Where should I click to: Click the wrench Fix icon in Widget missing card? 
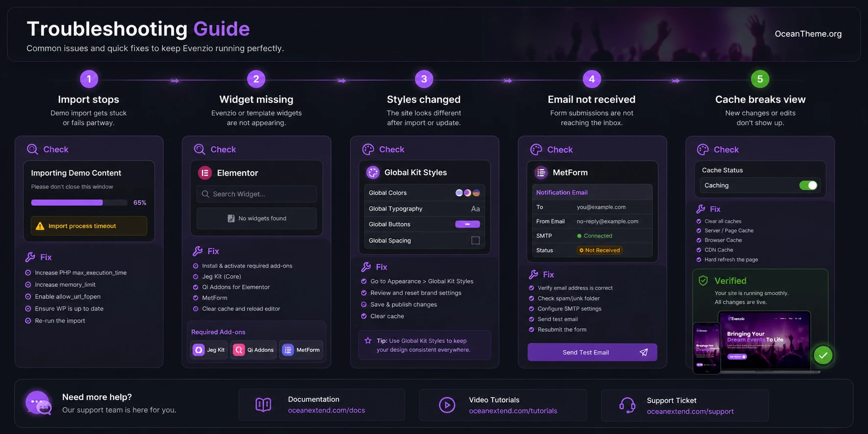pyautogui.click(x=198, y=251)
